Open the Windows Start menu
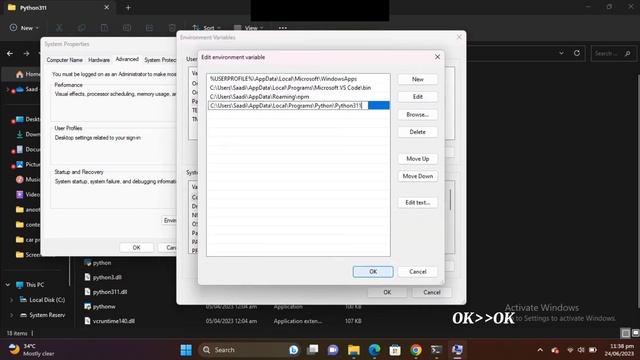 click(x=186, y=350)
